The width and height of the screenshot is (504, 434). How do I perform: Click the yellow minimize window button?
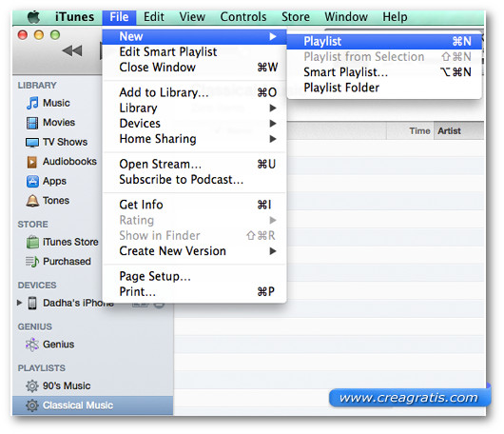click(39, 35)
